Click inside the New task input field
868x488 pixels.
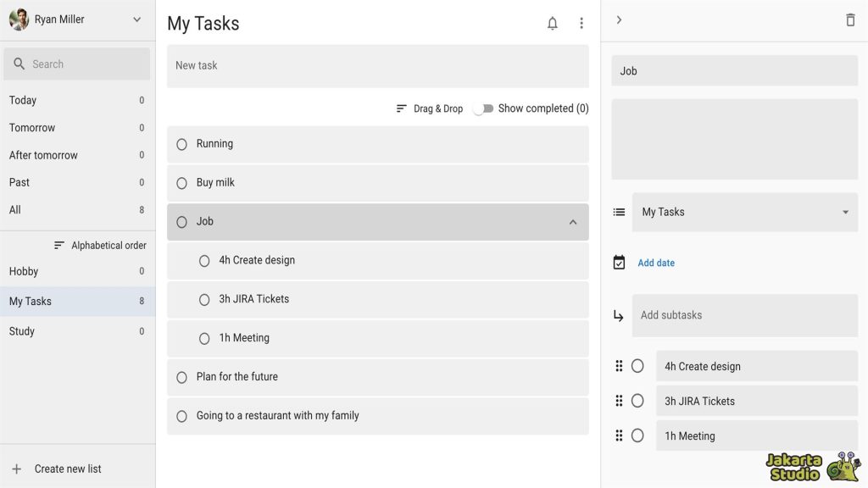pos(377,65)
